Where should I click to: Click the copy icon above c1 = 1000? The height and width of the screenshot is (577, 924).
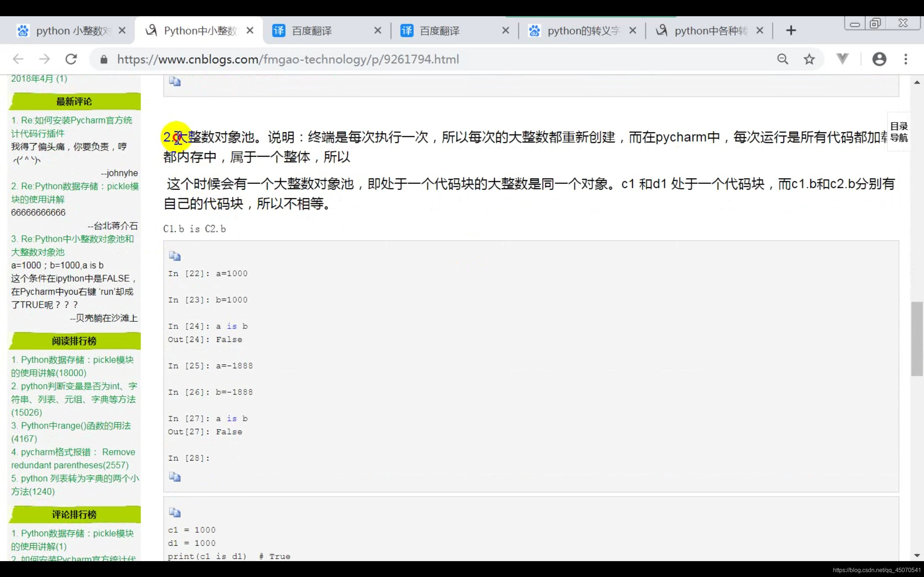175,512
